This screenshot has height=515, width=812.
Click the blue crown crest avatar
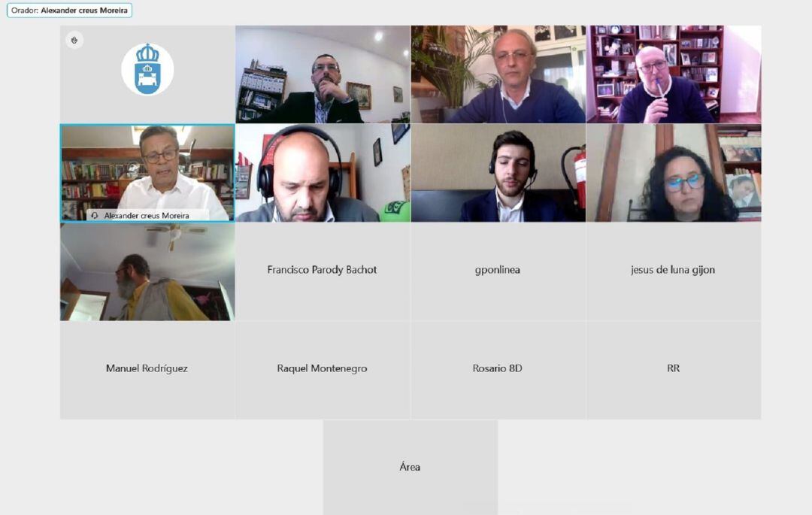[x=147, y=69]
